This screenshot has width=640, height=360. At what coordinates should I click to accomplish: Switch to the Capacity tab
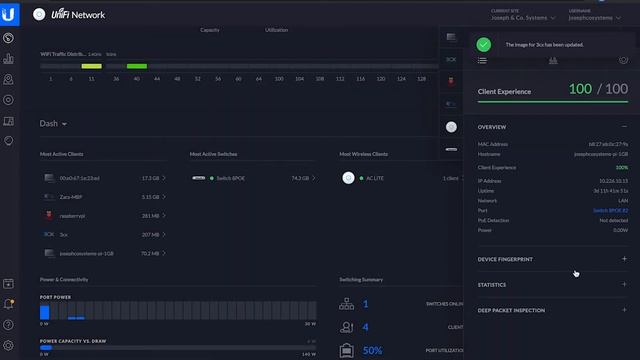[210, 30]
